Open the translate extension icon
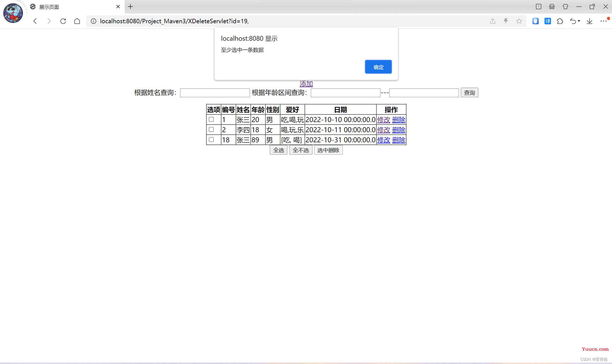612x364 pixels. pyautogui.click(x=548, y=21)
